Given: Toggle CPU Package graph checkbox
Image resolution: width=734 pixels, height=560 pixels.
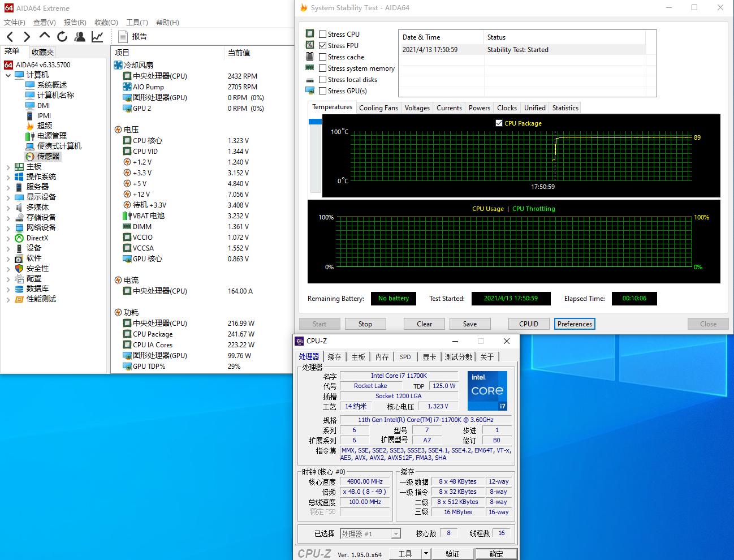Looking at the screenshot, I should pyautogui.click(x=499, y=123).
